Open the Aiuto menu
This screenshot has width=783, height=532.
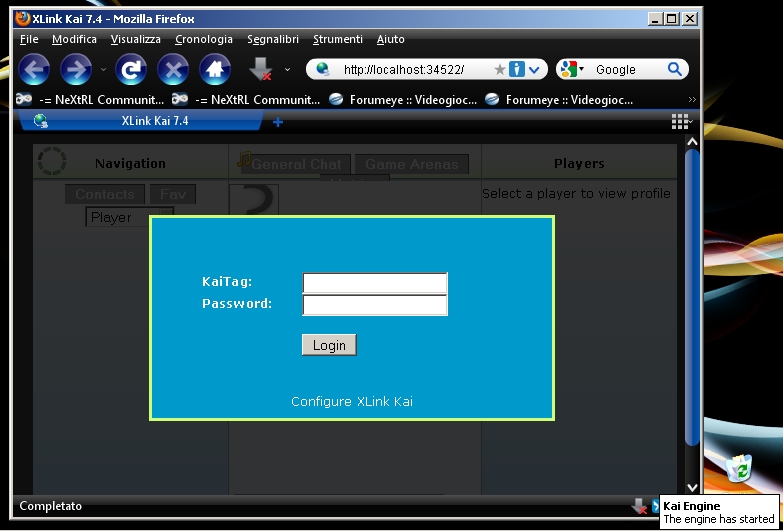pos(391,39)
